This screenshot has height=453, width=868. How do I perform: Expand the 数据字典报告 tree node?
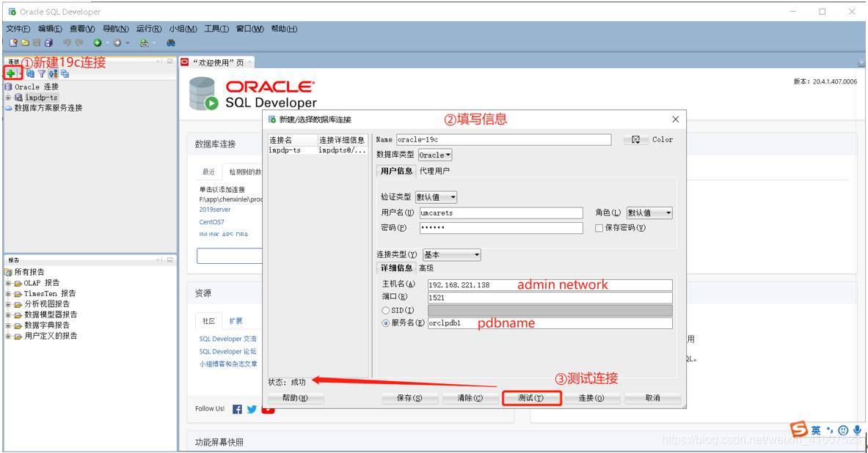[x=8, y=325]
